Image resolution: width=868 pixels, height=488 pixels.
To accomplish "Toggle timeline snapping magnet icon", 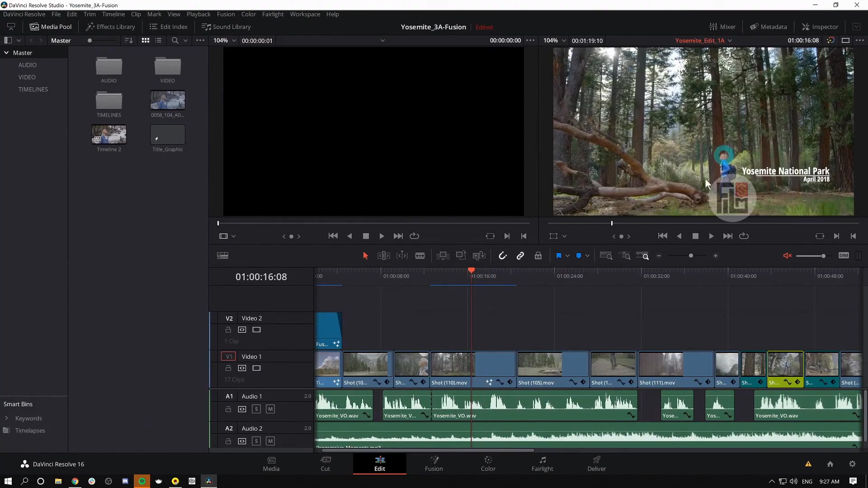I will 502,256.
